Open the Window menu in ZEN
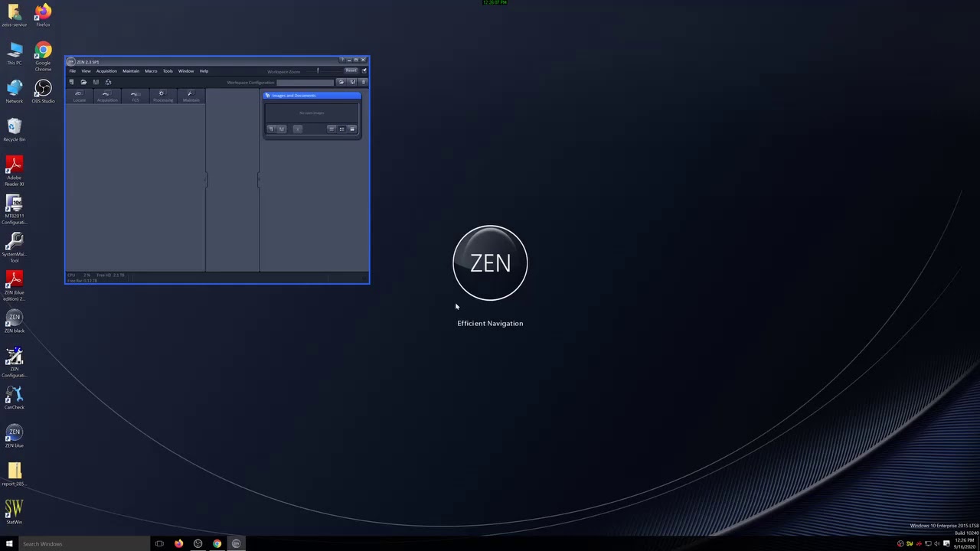This screenshot has height=551, width=980. pos(186,71)
